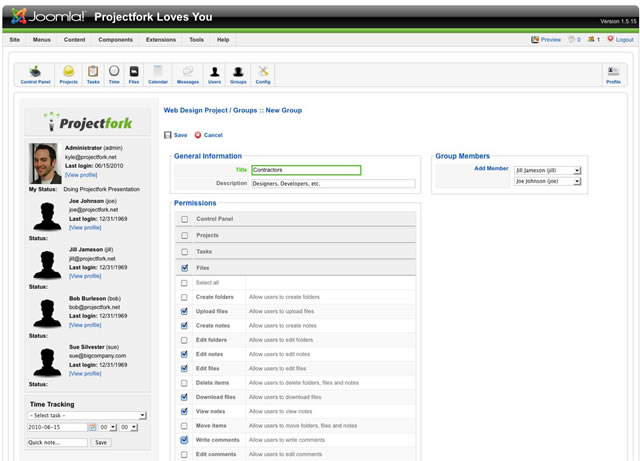Click the Config tools icon
Image resolution: width=640 pixels, height=461 pixels.
[263, 74]
